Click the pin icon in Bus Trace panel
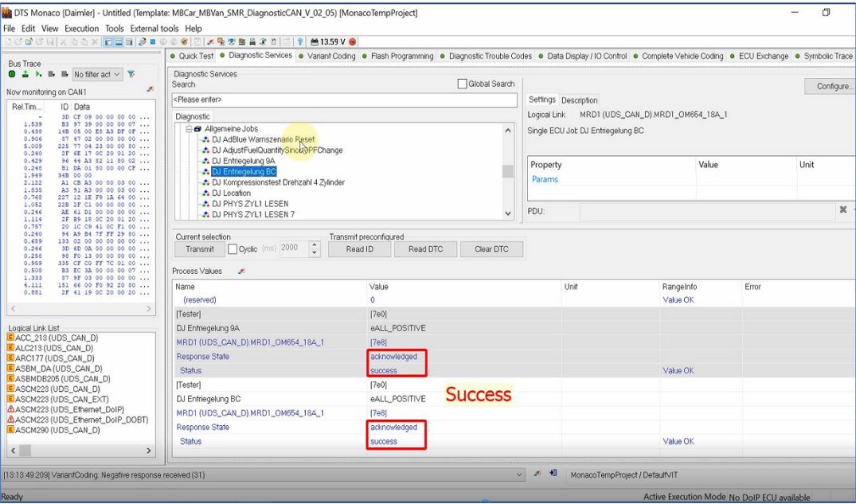Screen dimensions: 856x504 point(150,91)
